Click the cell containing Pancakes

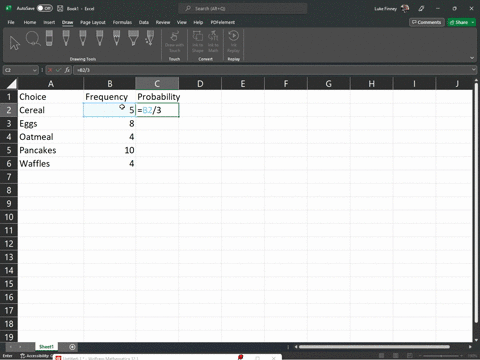tap(51, 150)
